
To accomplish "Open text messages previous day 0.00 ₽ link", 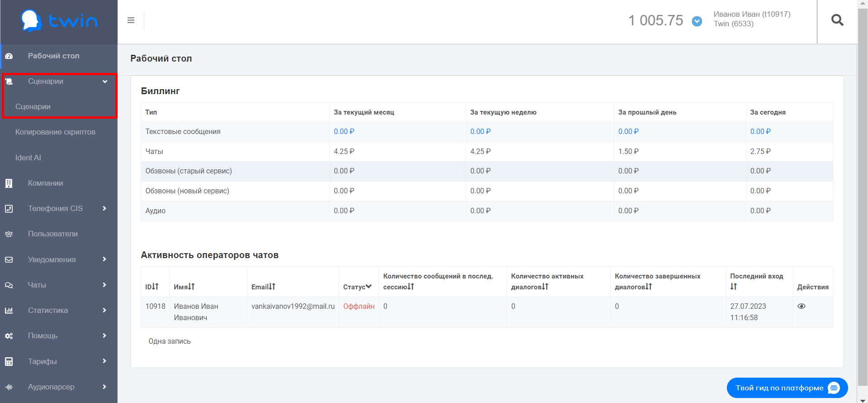I will [x=628, y=132].
